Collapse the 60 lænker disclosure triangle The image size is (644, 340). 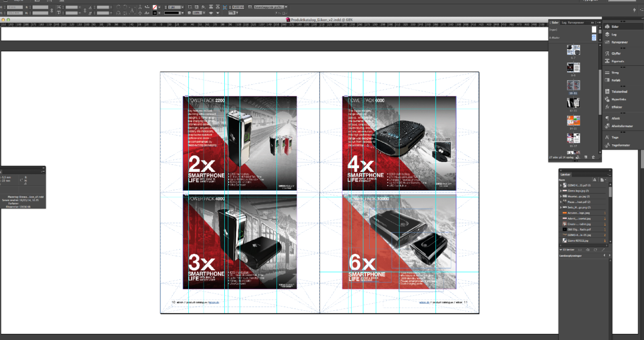click(561, 249)
